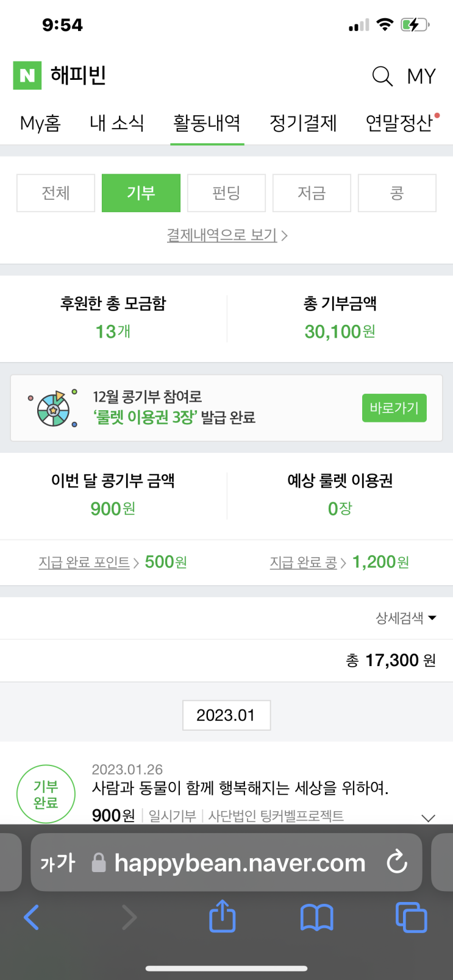Open the 2023.01 month selector
Viewport: 453px width, 980px height.
[226, 715]
